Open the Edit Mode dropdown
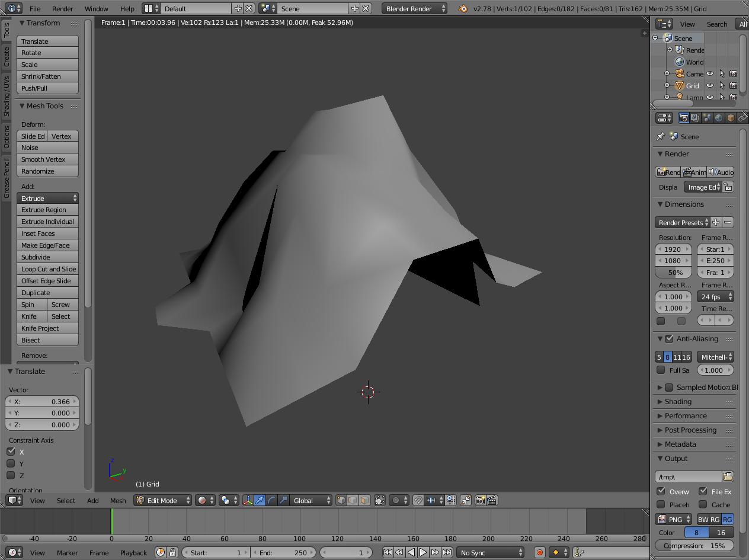Image resolution: width=749 pixels, height=560 pixels. tap(163, 500)
